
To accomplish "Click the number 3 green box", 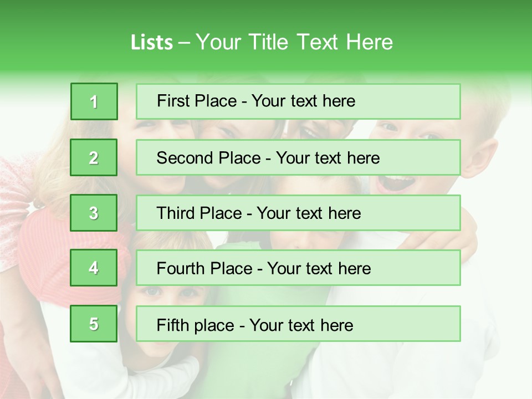I will tap(94, 213).
